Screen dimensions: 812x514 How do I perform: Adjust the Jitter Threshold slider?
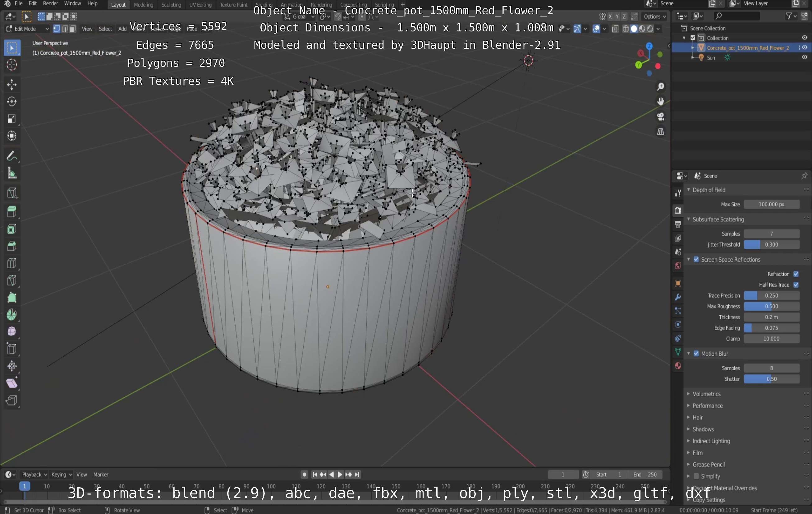[771, 244]
